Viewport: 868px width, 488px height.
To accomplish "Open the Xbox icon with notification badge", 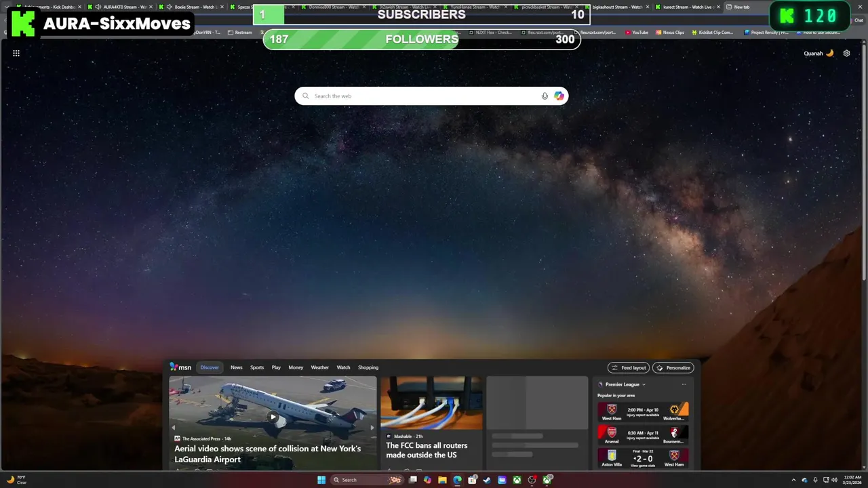I will 547,480.
